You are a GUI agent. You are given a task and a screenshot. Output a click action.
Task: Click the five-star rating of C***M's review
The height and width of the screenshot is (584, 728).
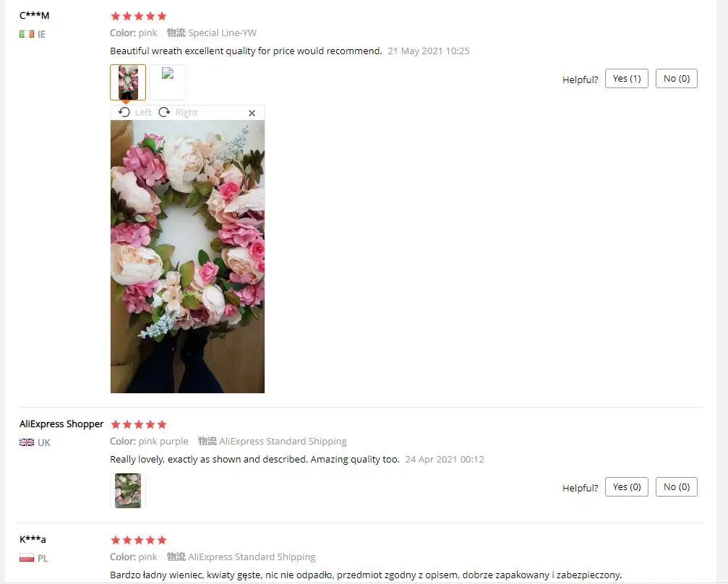138,16
